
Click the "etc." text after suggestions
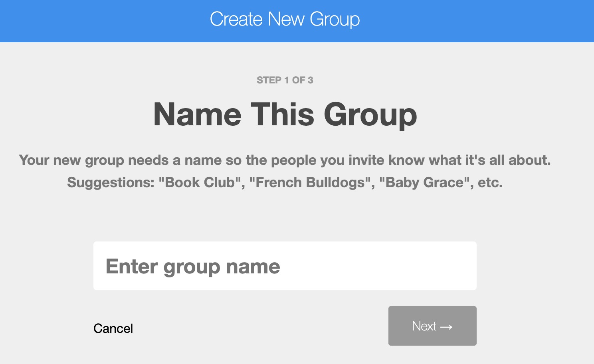pos(490,182)
